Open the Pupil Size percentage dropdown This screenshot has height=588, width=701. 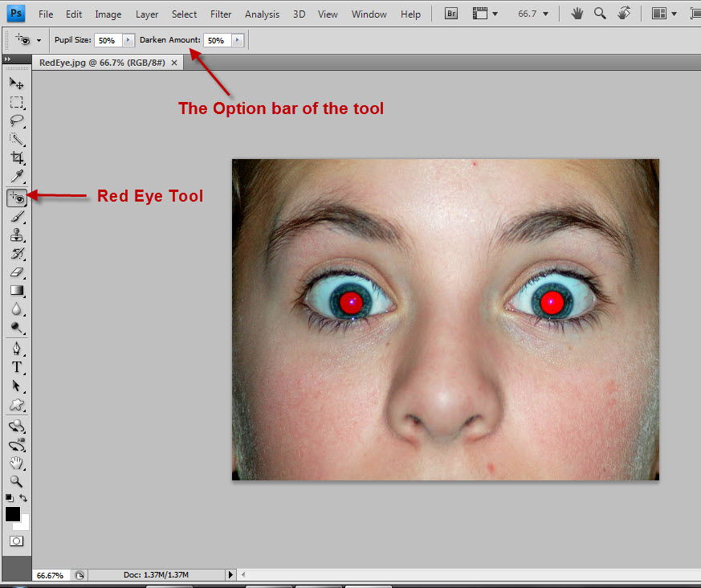[128, 39]
